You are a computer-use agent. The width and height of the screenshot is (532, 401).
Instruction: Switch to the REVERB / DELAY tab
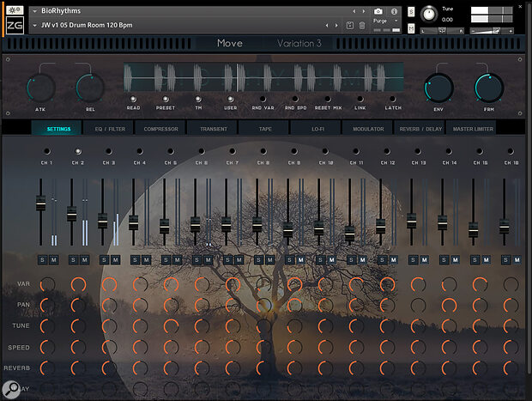(x=420, y=129)
